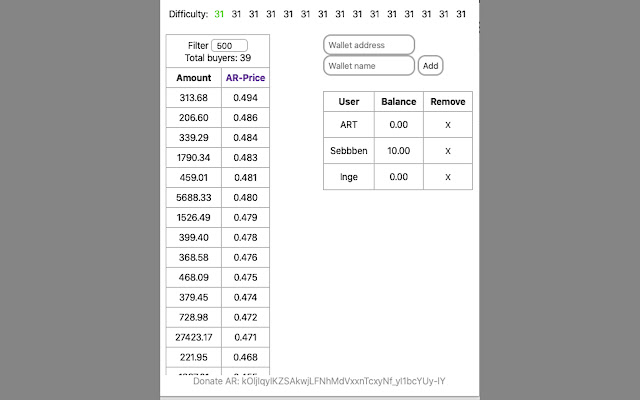Click the Total buyers: 39 label

point(217,58)
